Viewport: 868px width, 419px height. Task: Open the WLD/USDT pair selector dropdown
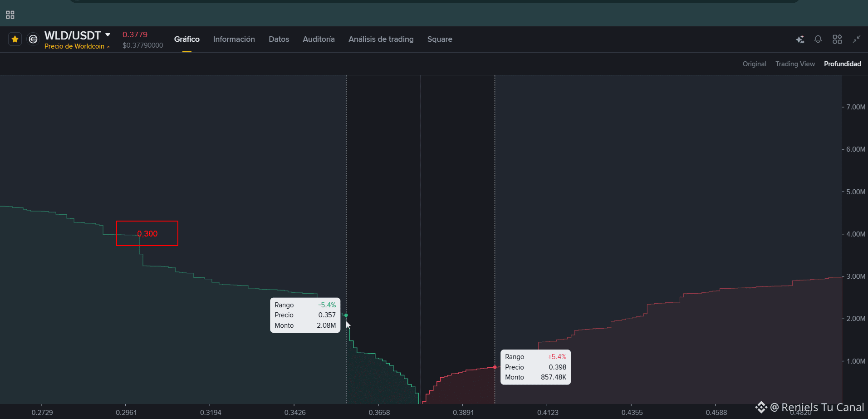pos(108,35)
